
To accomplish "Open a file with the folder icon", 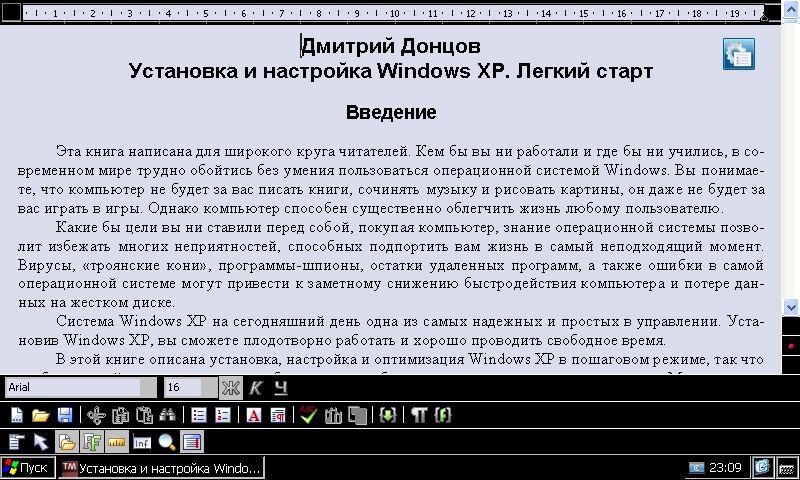I will coord(40,416).
